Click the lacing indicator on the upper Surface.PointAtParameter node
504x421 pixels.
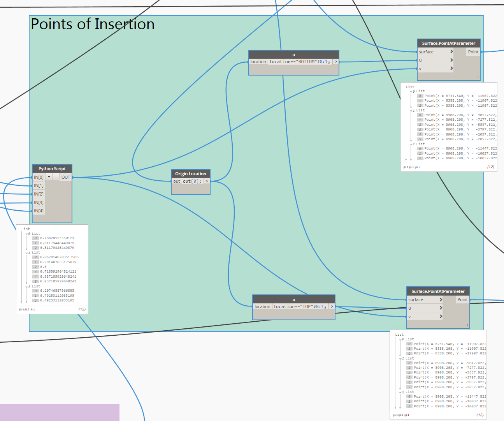tap(478, 77)
